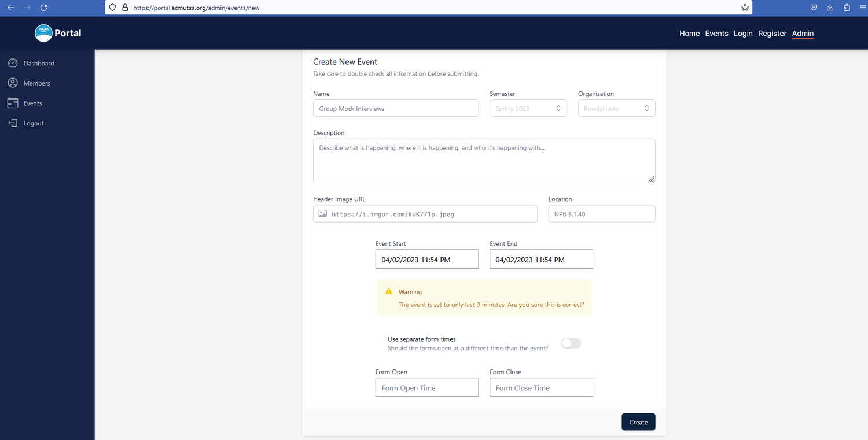Screen dimensions: 868x440
Task: Open the browser downloads icon
Action: click(830, 8)
